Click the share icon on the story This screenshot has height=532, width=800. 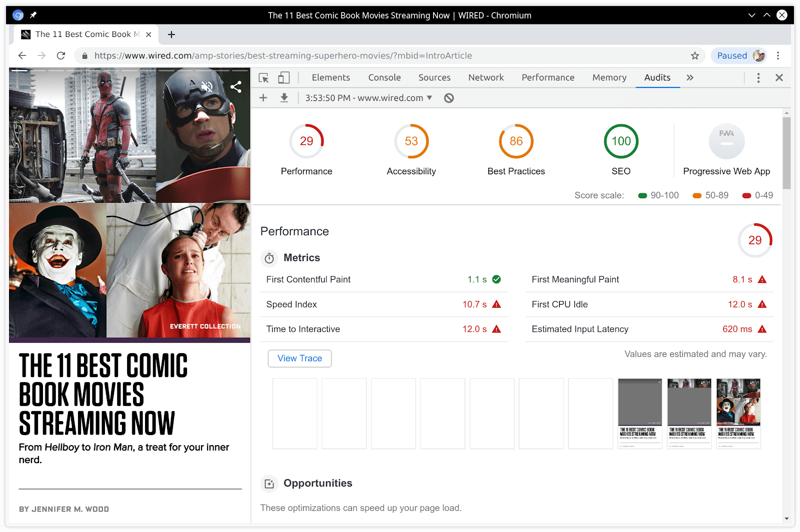pos(236,87)
